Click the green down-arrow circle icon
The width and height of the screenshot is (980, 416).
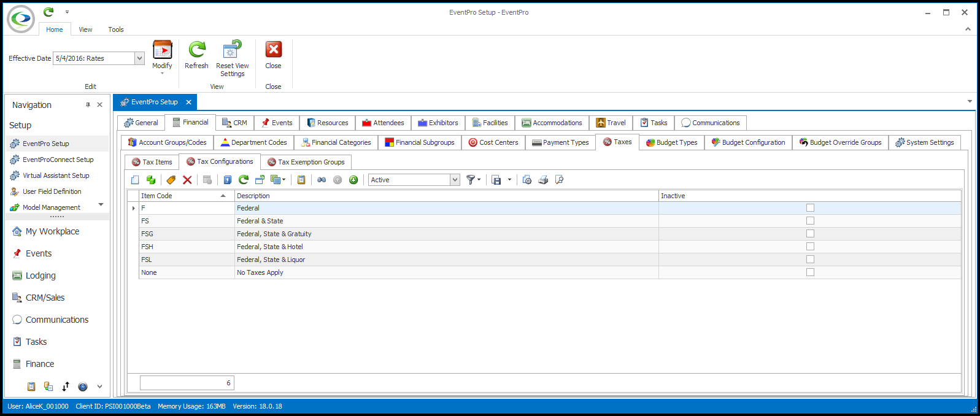pos(353,180)
